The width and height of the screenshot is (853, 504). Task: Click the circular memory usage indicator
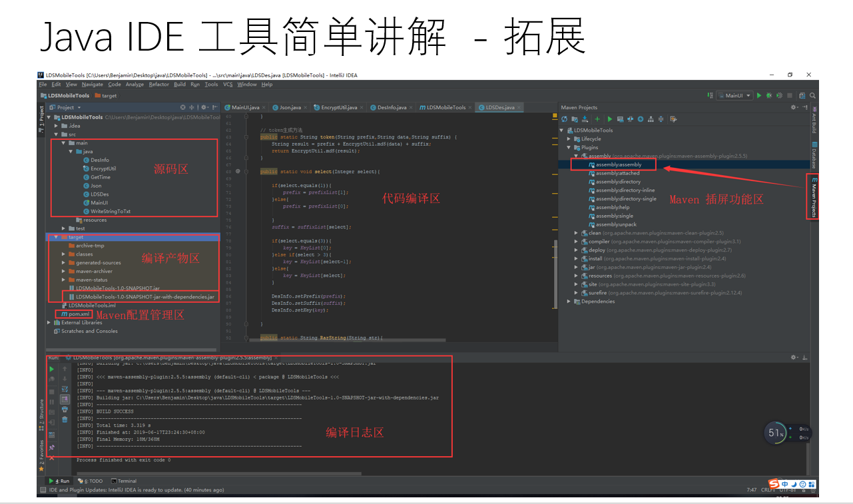(774, 432)
